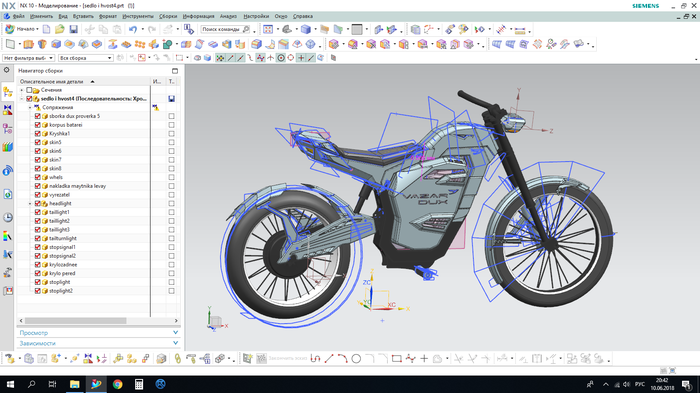The height and width of the screenshot is (393, 700).
Task: Toggle visibility of korpus batarei component
Action: [x=38, y=125]
